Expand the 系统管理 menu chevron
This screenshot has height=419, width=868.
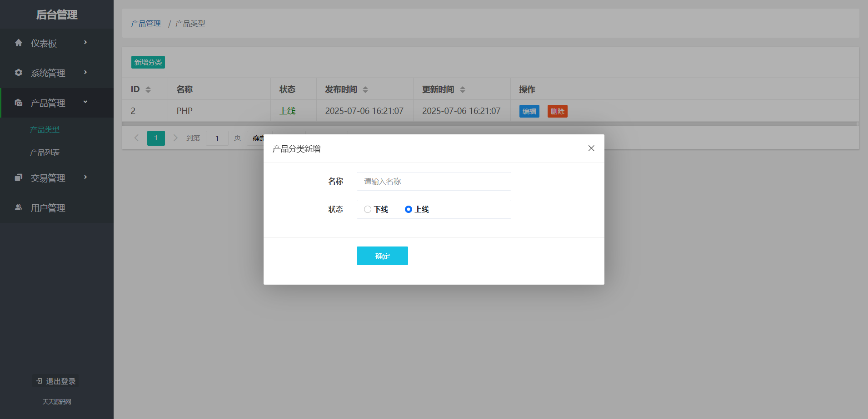click(x=85, y=73)
